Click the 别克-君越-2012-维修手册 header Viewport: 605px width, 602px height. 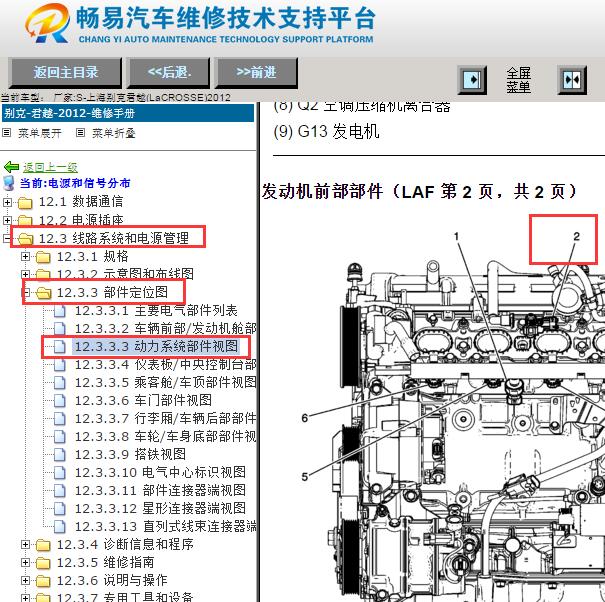128,113
